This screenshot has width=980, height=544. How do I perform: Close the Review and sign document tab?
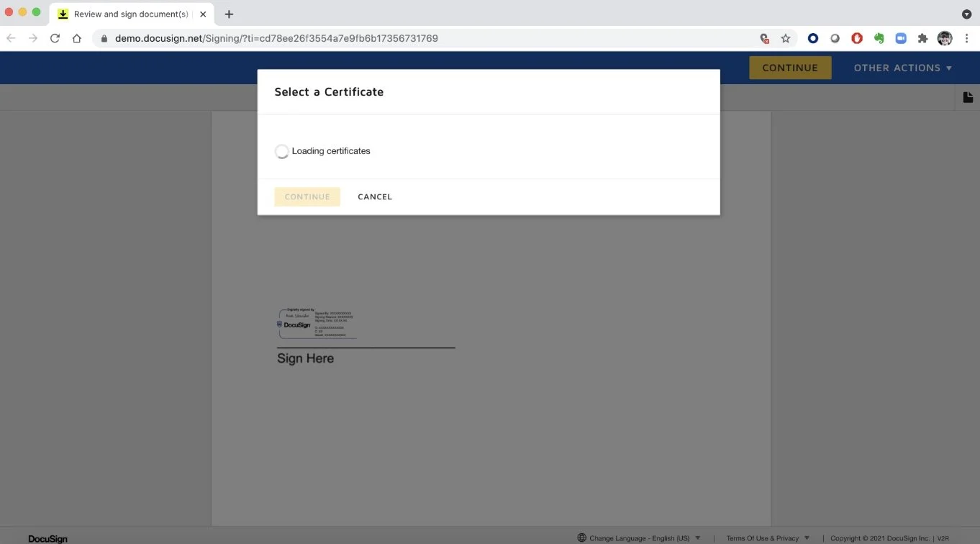click(x=203, y=14)
